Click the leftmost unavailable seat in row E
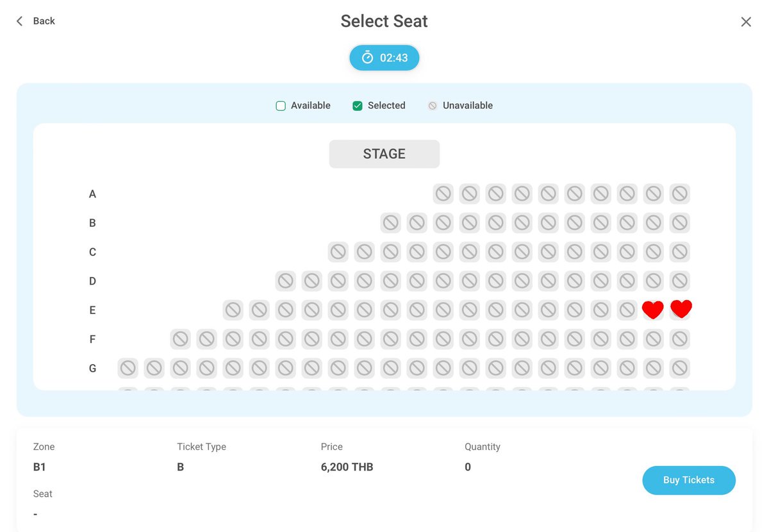769x532 pixels. coord(233,310)
